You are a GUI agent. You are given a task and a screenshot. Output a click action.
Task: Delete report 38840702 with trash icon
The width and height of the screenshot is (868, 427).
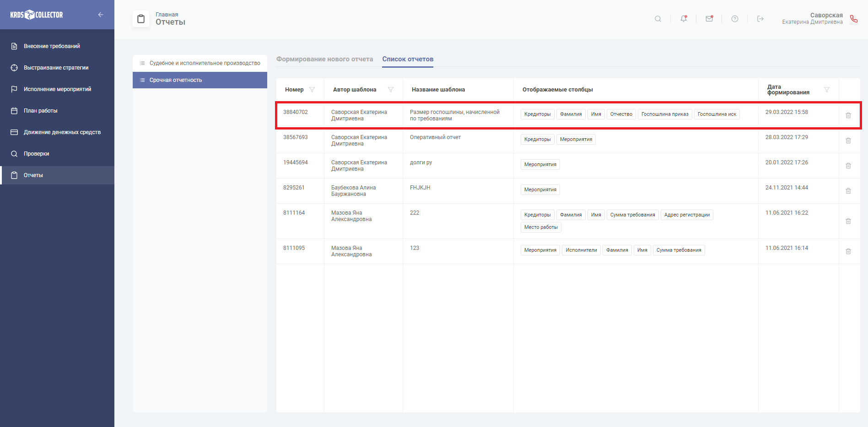point(848,115)
